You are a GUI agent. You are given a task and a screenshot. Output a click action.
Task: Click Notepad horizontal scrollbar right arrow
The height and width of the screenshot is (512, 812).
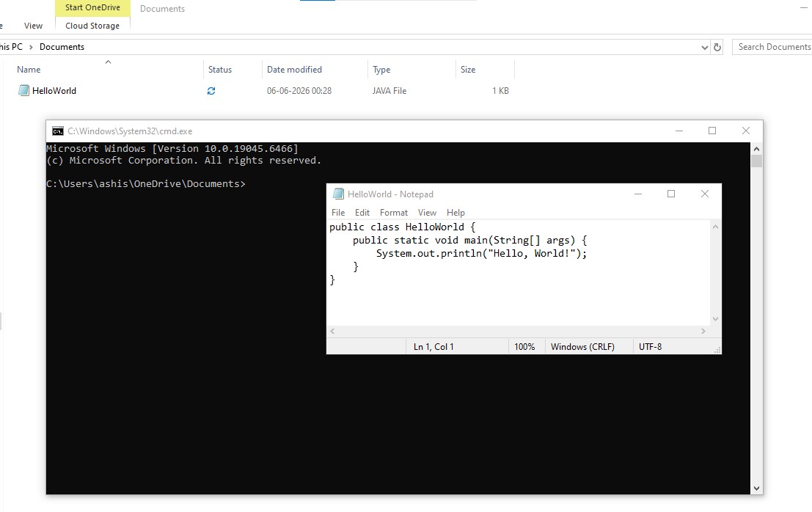[703, 332]
